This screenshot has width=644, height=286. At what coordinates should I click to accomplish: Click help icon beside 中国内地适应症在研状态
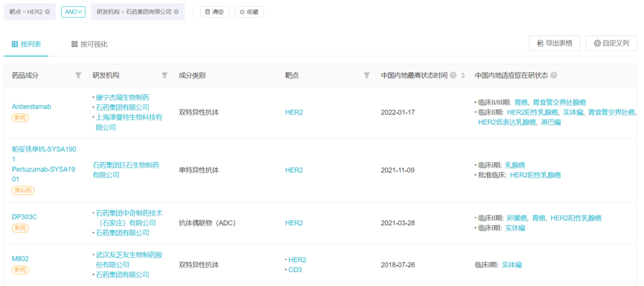coord(553,75)
